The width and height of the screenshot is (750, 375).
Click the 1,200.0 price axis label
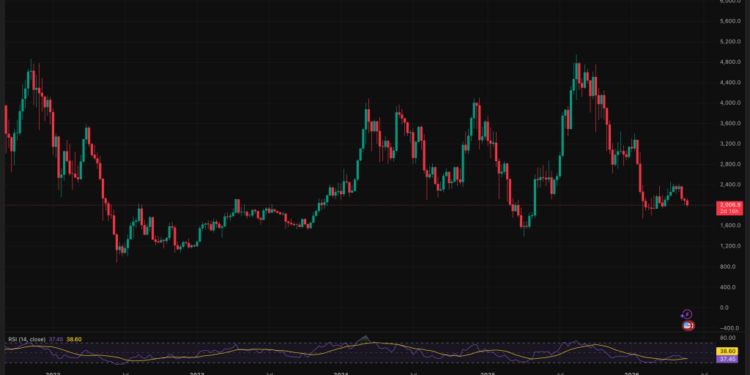(730, 246)
